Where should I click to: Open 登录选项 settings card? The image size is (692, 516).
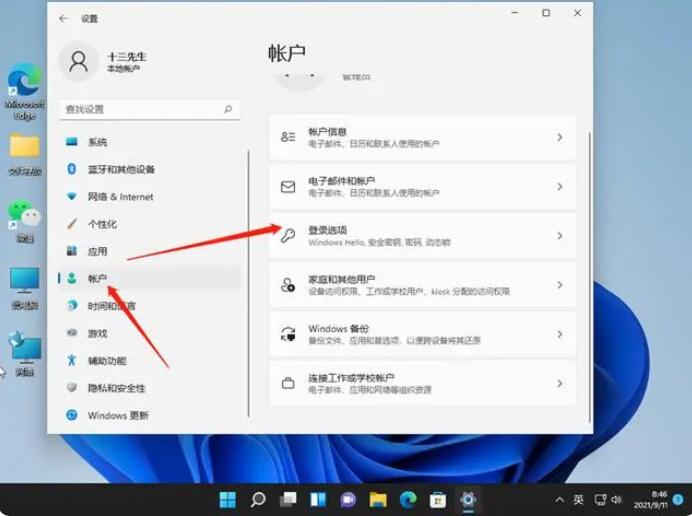(x=422, y=236)
